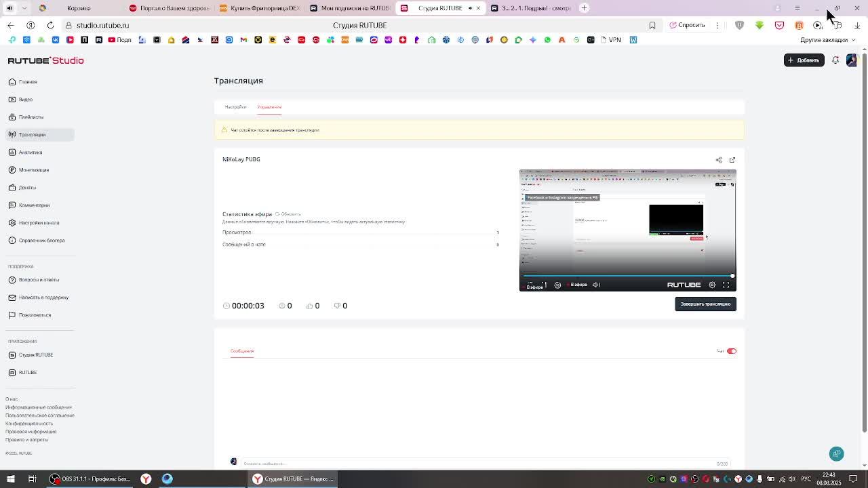
Task: Click Завершить трансляцию button
Action: pos(705,304)
